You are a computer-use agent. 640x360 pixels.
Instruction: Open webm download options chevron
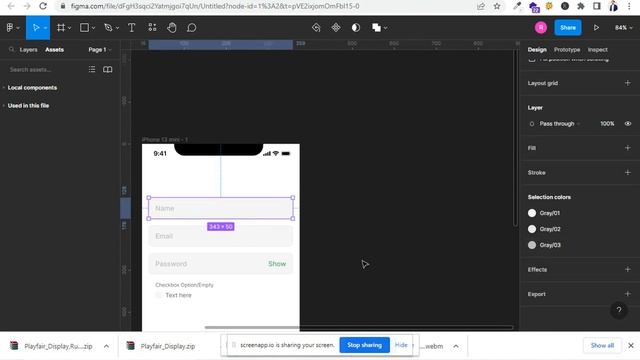456,346
